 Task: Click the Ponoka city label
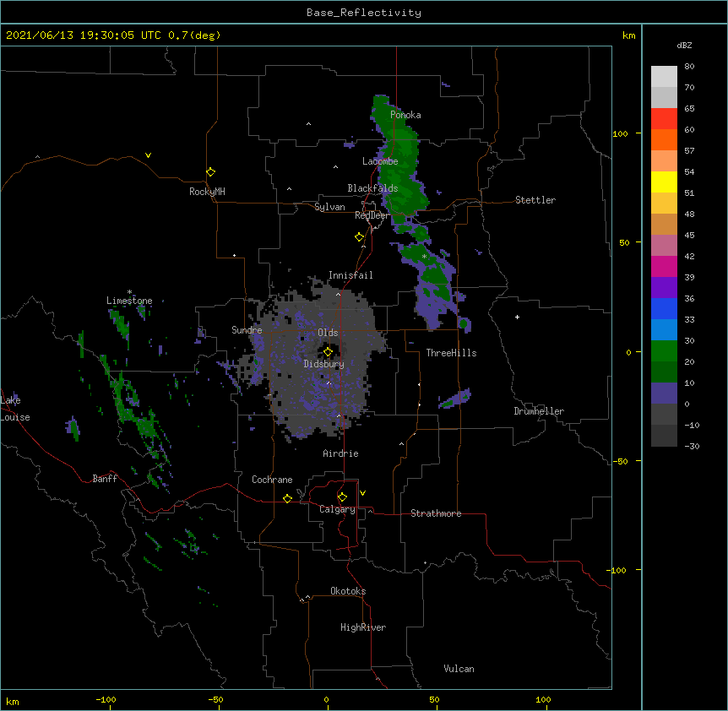click(405, 115)
